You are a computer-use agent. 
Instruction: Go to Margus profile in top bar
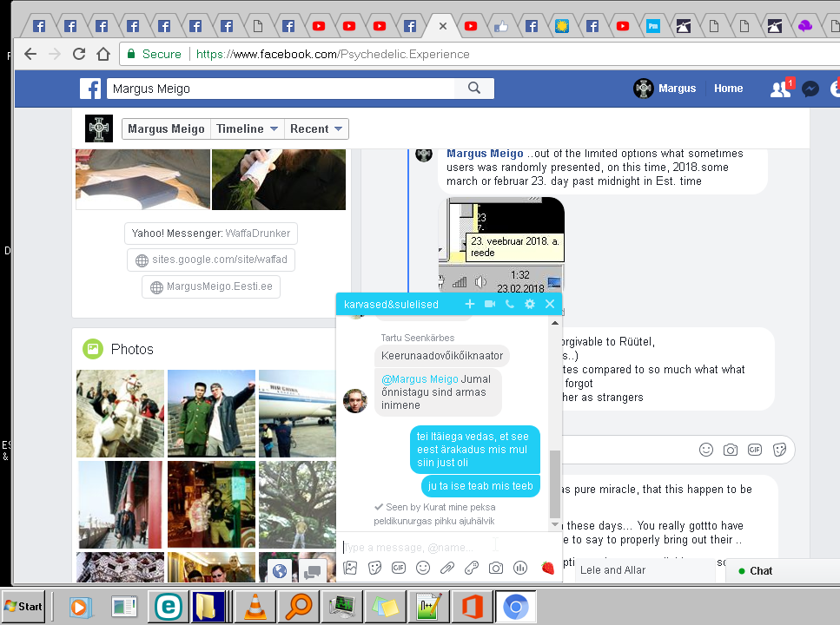(x=665, y=89)
